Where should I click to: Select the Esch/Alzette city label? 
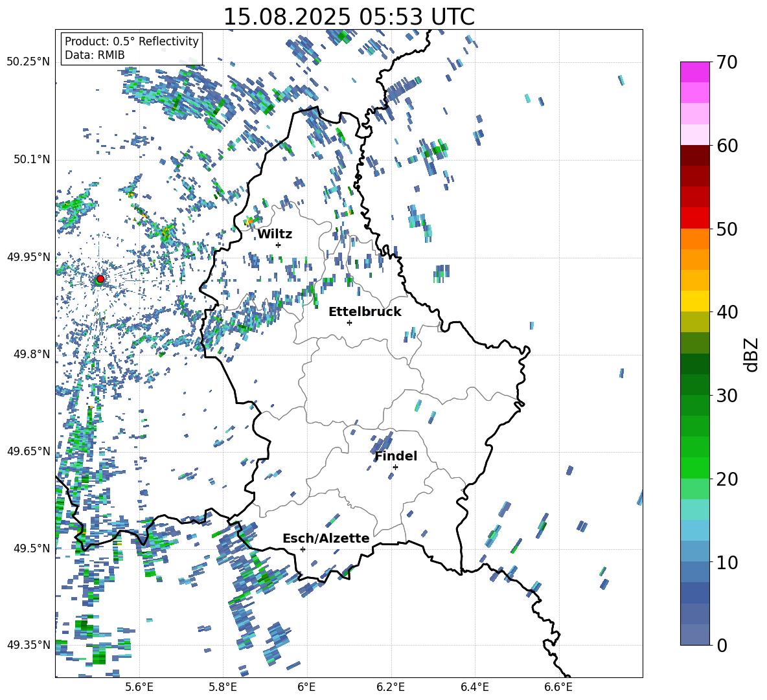click(x=326, y=538)
